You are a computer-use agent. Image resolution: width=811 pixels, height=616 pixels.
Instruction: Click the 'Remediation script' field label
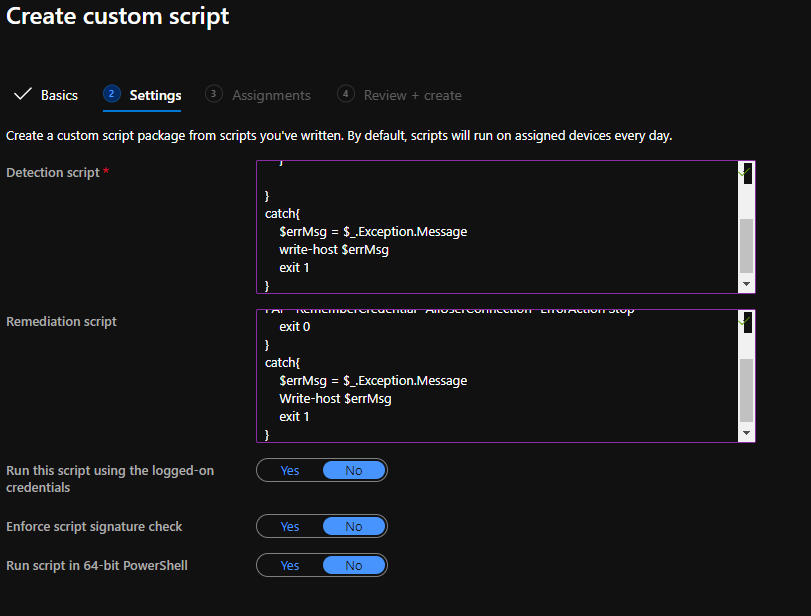(x=62, y=322)
